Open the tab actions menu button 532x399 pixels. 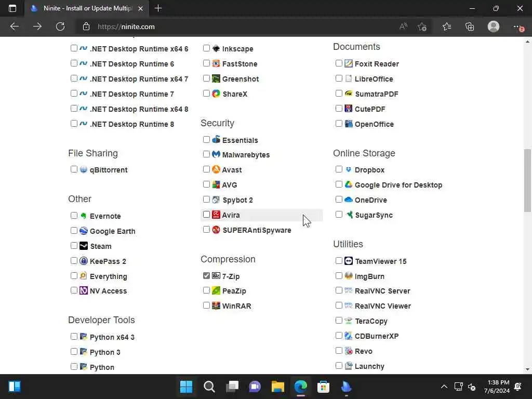pyautogui.click(x=12, y=8)
